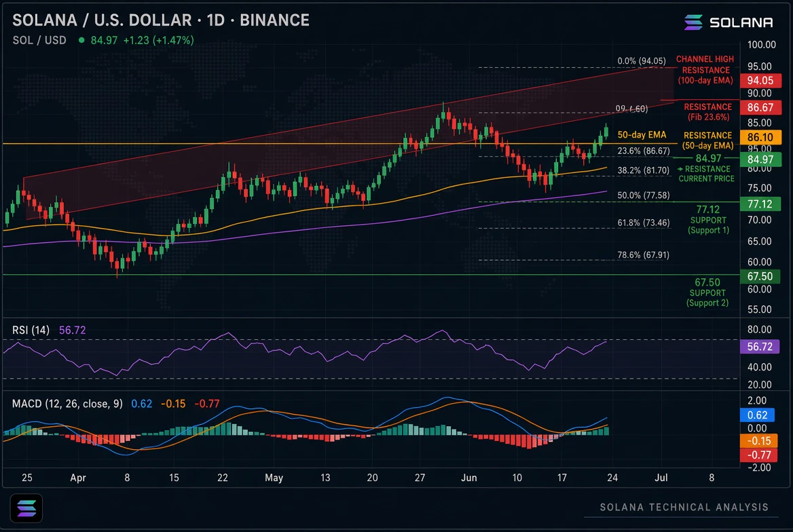Click the 'Jun' date axis label
Image resolution: width=793 pixels, height=532 pixels.
coord(469,478)
